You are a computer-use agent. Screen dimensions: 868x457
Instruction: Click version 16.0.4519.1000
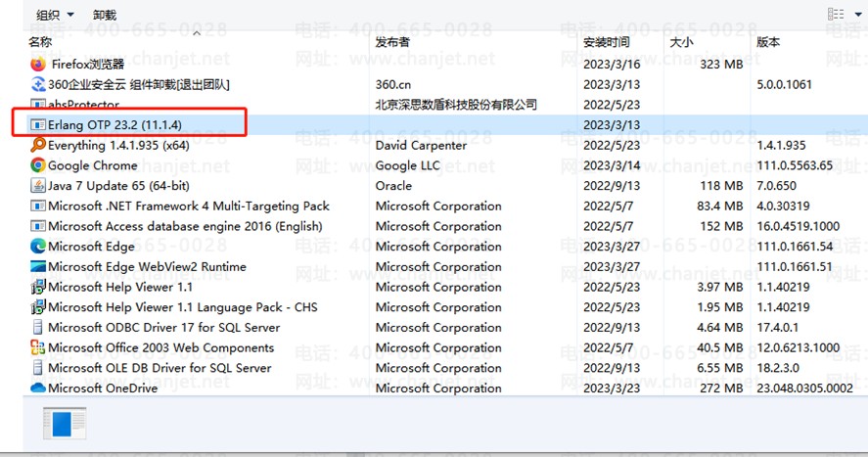pyautogui.click(x=799, y=226)
